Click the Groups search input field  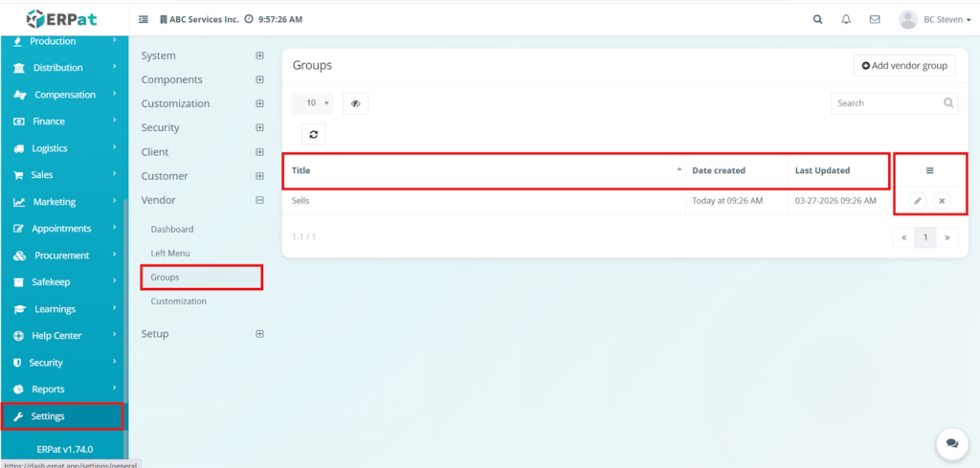(x=895, y=103)
